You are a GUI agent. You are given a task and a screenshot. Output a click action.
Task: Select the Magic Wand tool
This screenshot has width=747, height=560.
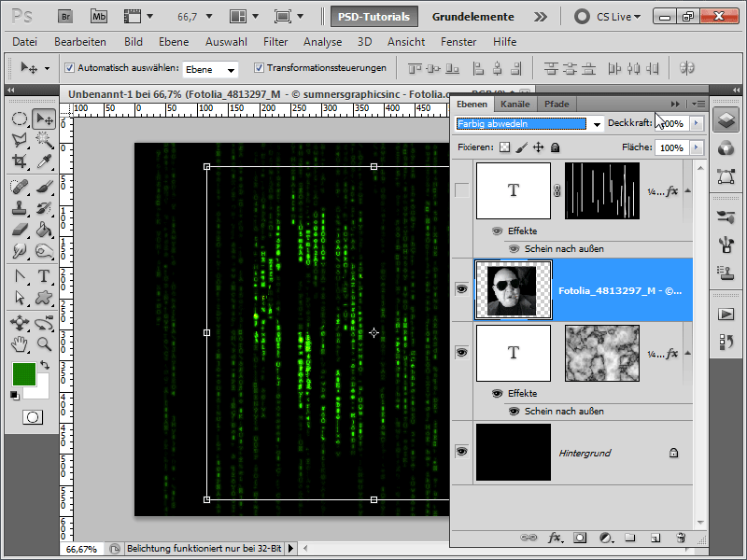[44, 139]
